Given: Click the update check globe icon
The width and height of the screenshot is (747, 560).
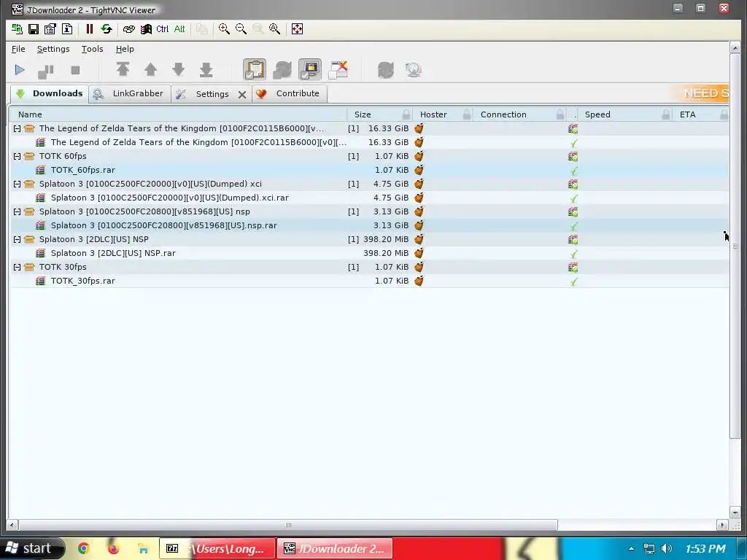Looking at the screenshot, I should [413, 70].
